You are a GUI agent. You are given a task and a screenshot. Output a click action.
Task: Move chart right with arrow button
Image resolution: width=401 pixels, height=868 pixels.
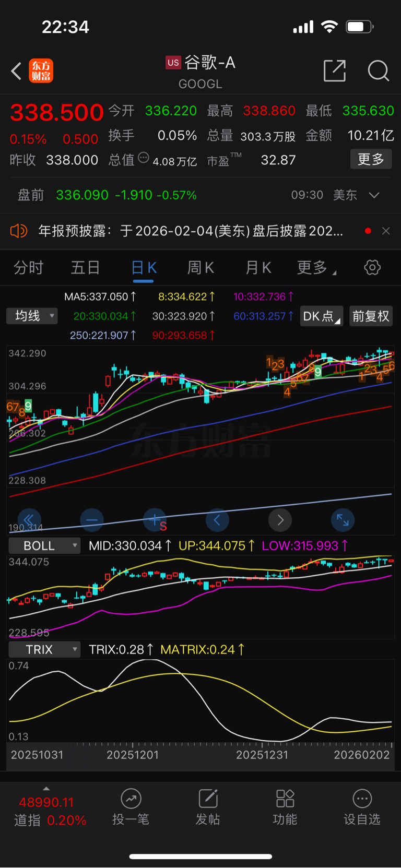point(280,520)
